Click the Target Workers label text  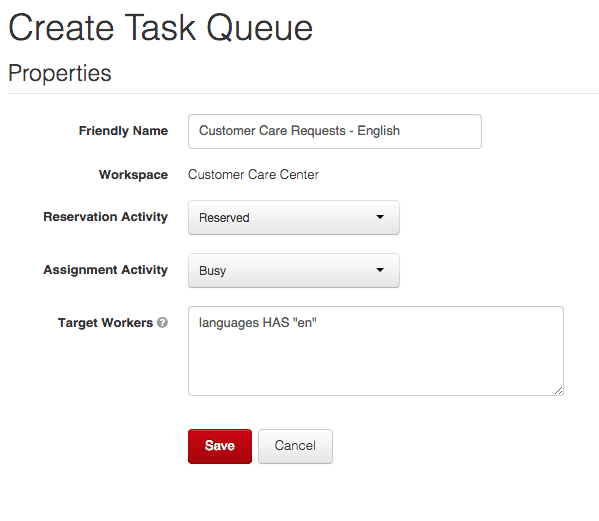(x=105, y=323)
